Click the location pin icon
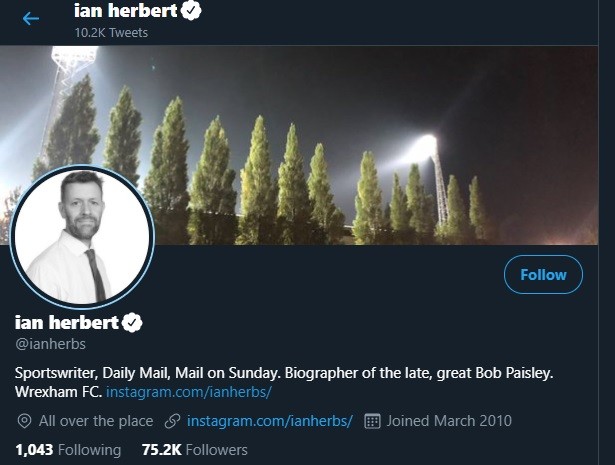 [x=24, y=421]
